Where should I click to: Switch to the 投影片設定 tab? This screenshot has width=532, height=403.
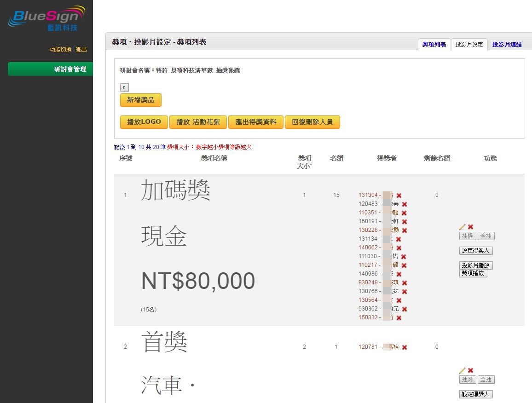click(x=469, y=45)
